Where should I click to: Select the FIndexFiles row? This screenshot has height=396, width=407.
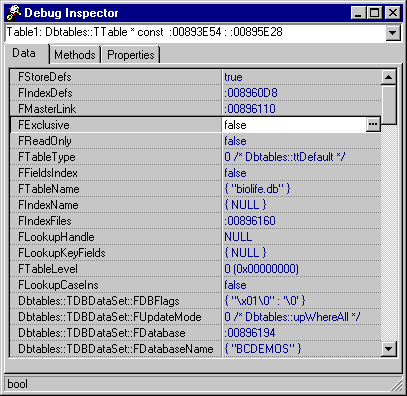tap(196, 221)
